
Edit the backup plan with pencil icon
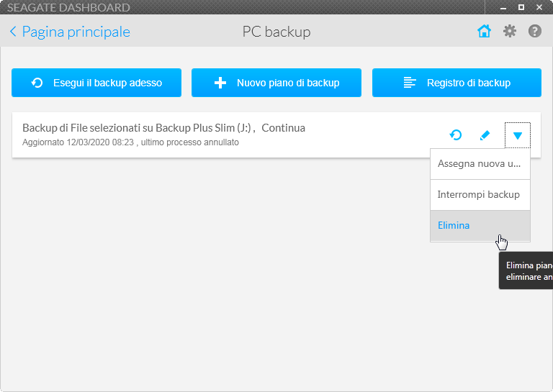[485, 135]
